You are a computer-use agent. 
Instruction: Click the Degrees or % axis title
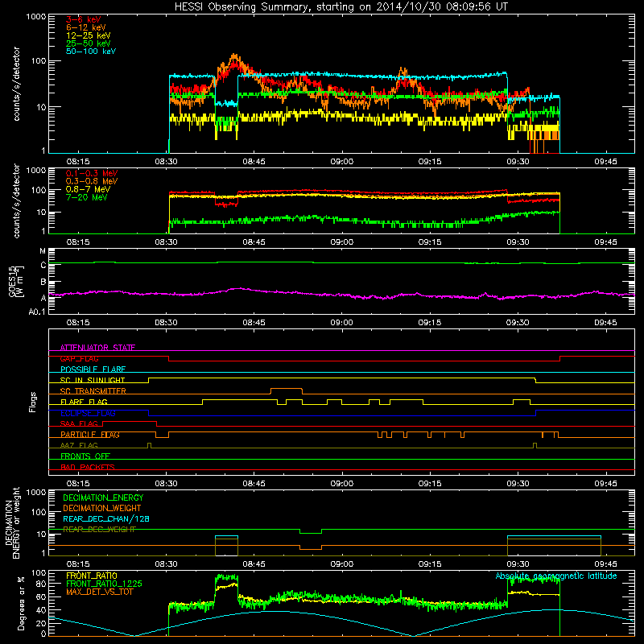(21, 604)
